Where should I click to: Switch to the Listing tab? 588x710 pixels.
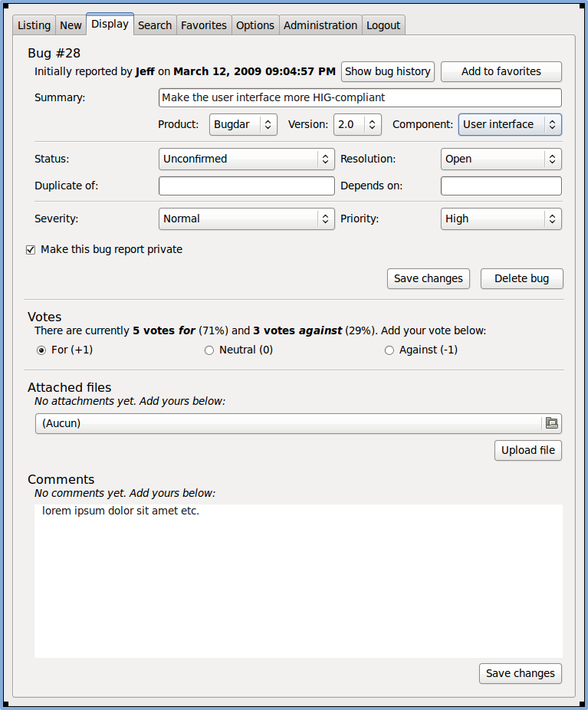click(x=34, y=25)
